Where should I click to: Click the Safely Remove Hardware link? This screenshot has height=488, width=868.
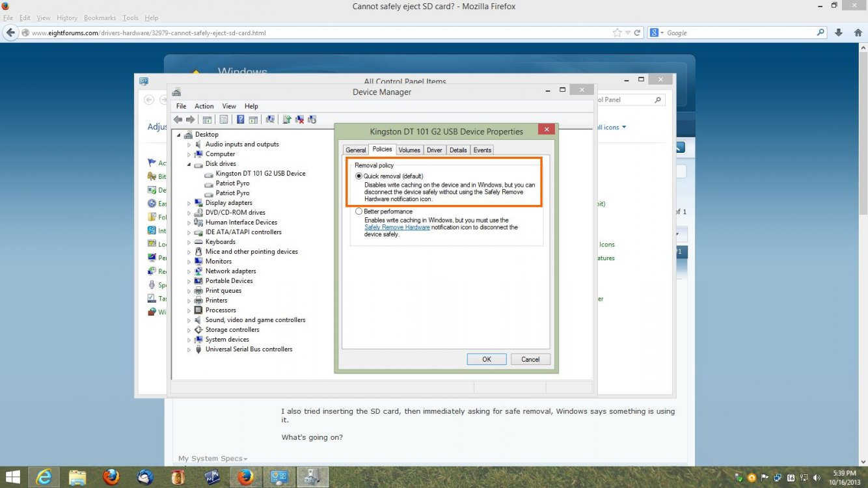[397, 228]
